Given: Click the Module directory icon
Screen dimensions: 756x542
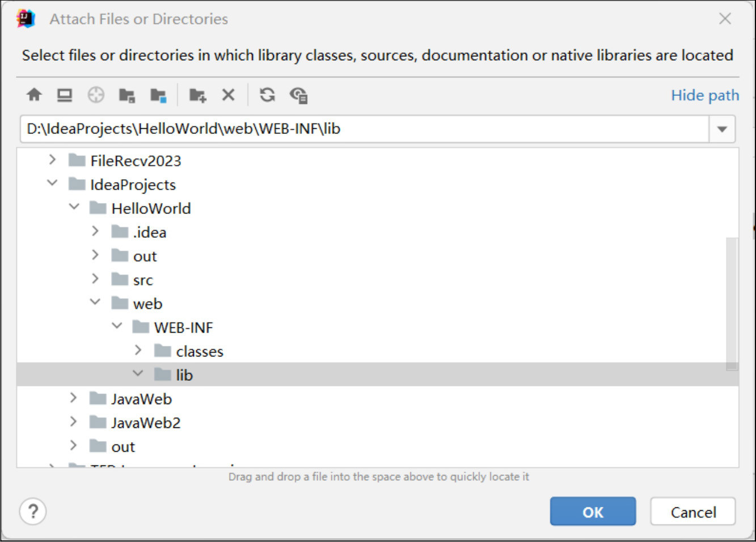Looking at the screenshot, I should click(x=158, y=95).
